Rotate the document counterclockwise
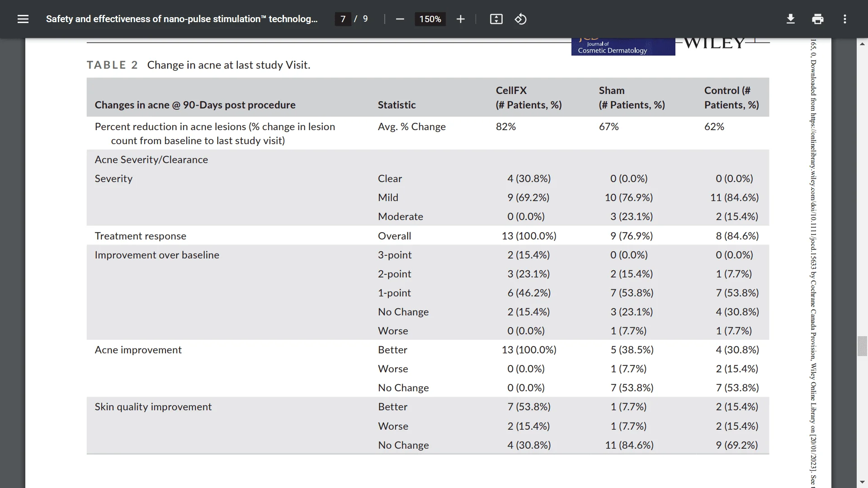 (520, 19)
